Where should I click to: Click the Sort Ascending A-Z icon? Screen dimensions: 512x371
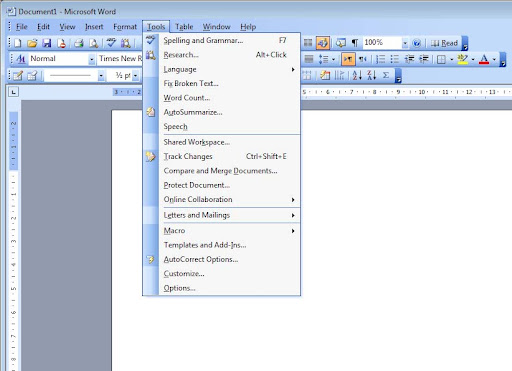pyautogui.click(x=357, y=75)
